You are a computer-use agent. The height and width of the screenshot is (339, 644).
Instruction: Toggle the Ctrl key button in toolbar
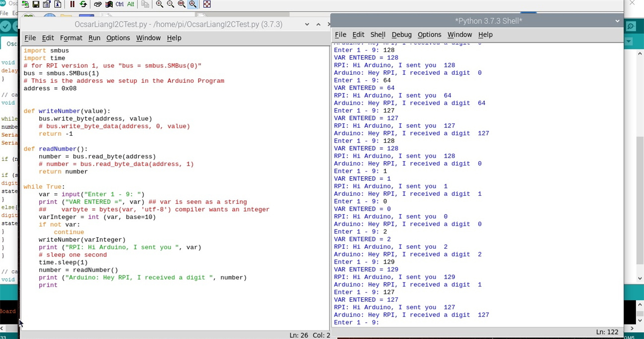[120, 4]
